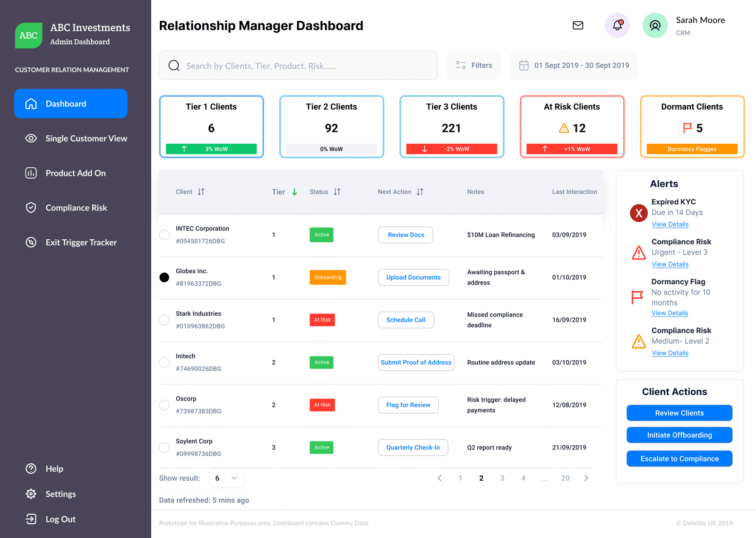The image size is (756, 538).
Task: Click the notification bell icon
Action: tap(617, 26)
